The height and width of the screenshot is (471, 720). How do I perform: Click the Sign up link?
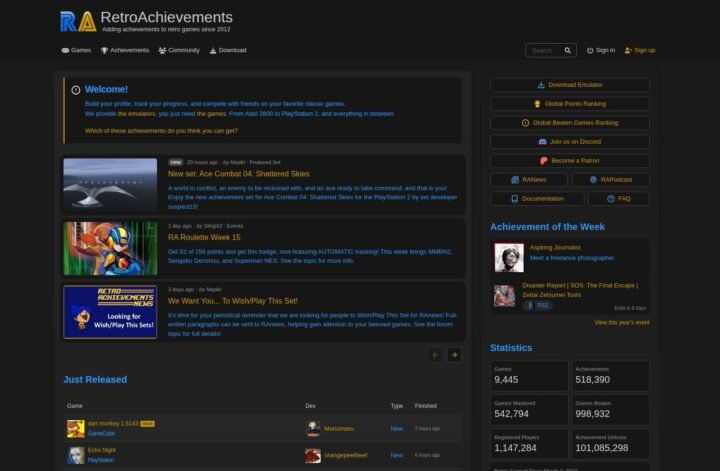coord(640,50)
